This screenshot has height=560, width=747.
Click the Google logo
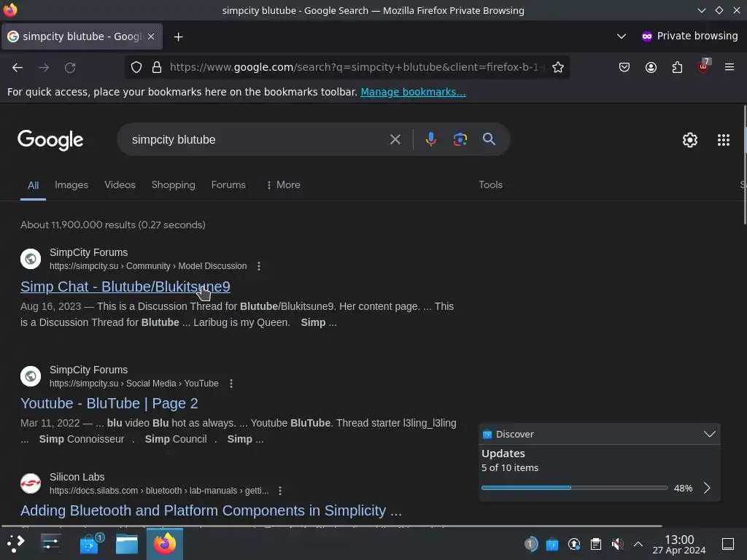[x=50, y=140]
